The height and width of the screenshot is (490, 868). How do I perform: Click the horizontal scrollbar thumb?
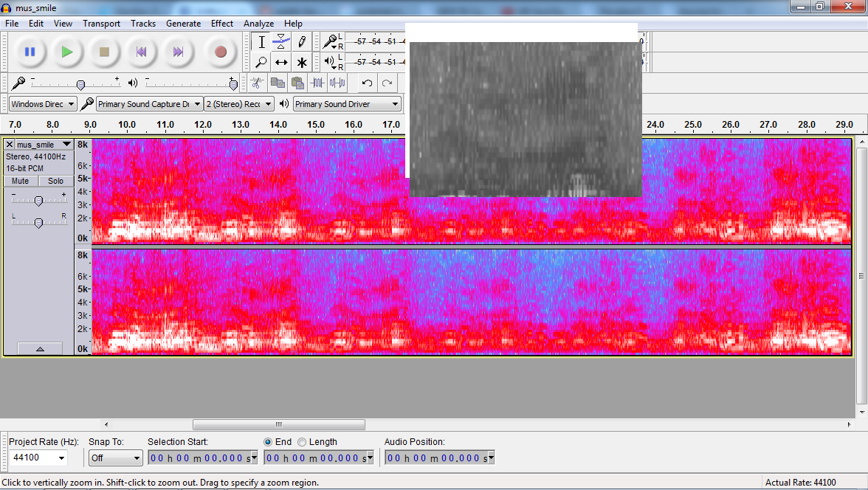click(x=279, y=424)
